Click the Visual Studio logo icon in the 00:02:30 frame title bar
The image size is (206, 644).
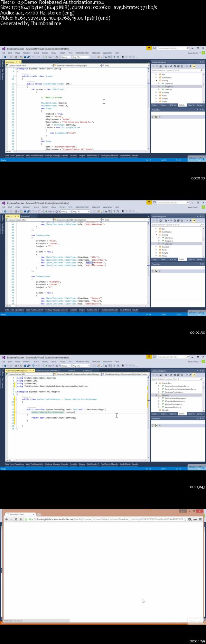coord(3,203)
